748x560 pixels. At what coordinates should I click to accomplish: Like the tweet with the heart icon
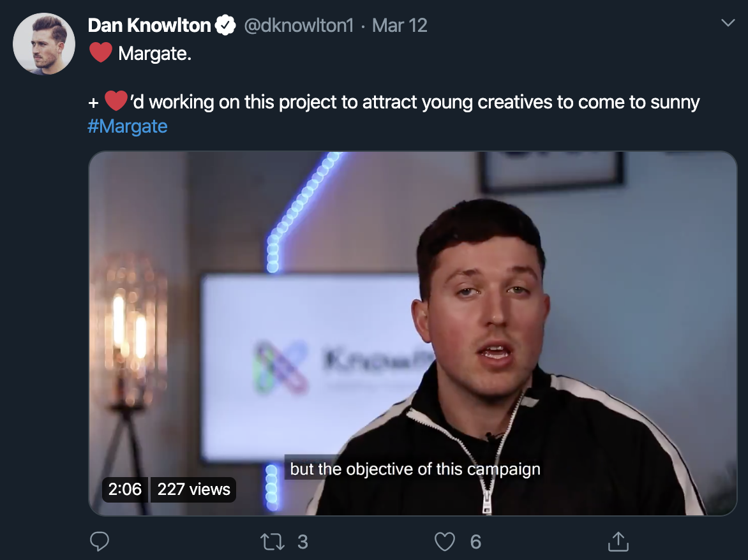click(444, 542)
